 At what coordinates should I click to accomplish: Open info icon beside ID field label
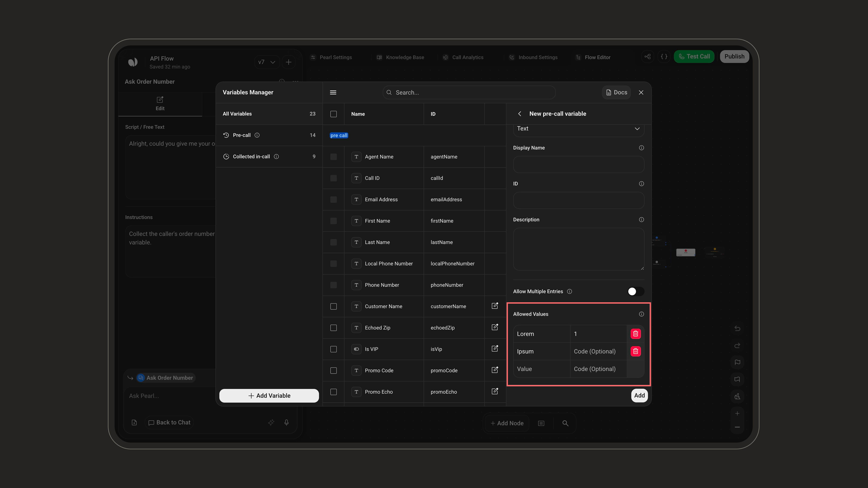pyautogui.click(x=641, y=184)
